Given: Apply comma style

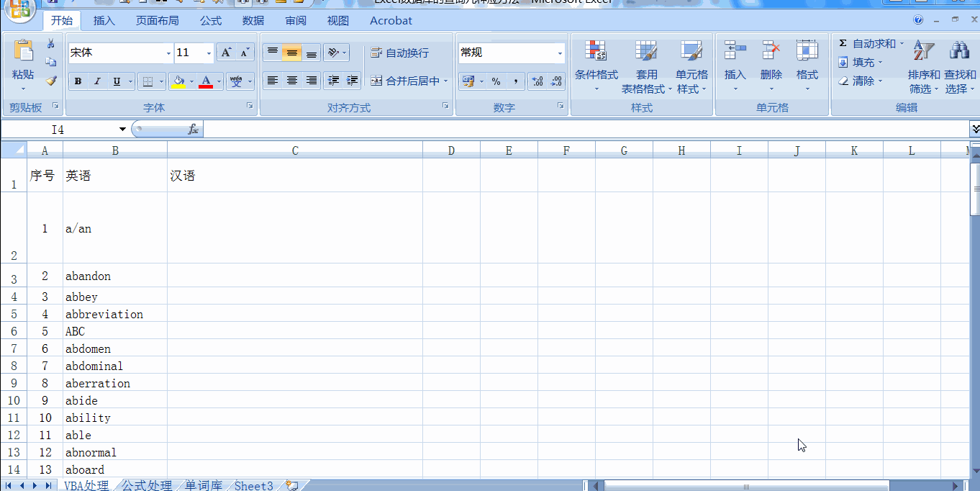Looking at the screenshot, I should tap(516, 81).
